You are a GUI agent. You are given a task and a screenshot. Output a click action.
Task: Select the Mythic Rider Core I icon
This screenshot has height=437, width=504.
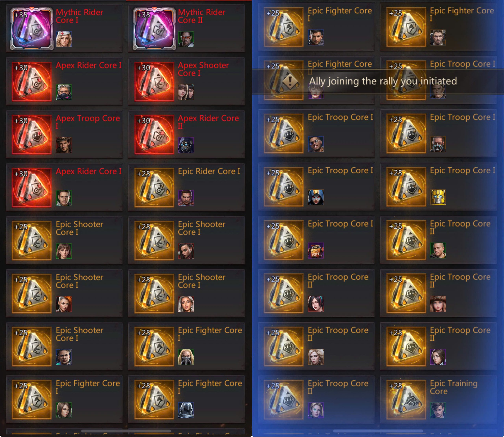[x=32, y=29]
